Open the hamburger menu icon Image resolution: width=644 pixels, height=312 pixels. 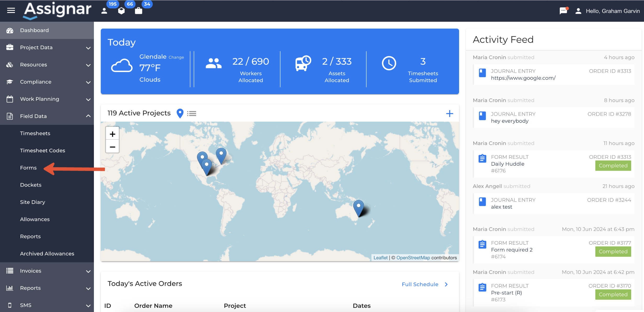click(11, 10)
